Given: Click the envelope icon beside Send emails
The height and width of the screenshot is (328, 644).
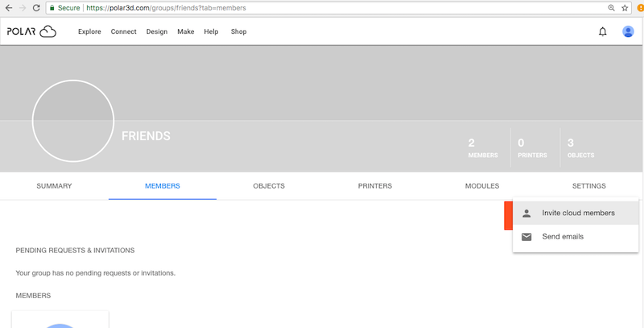Looking at the screenshot, I should click(526, 237).
